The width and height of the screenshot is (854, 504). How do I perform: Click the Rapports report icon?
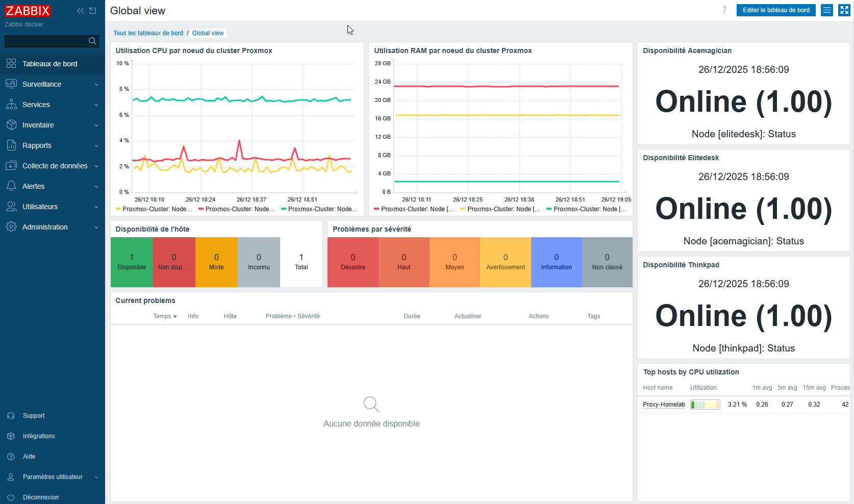pos(11,145)
